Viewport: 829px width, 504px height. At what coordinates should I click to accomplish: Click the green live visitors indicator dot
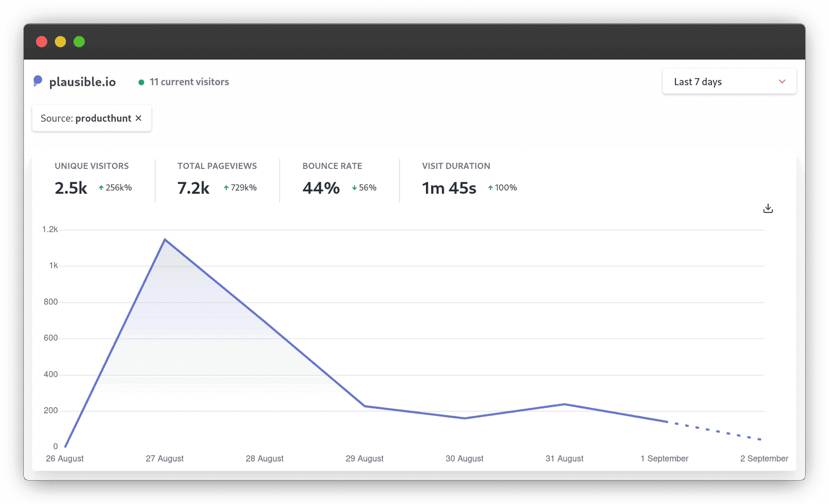[x=141, y=82]
